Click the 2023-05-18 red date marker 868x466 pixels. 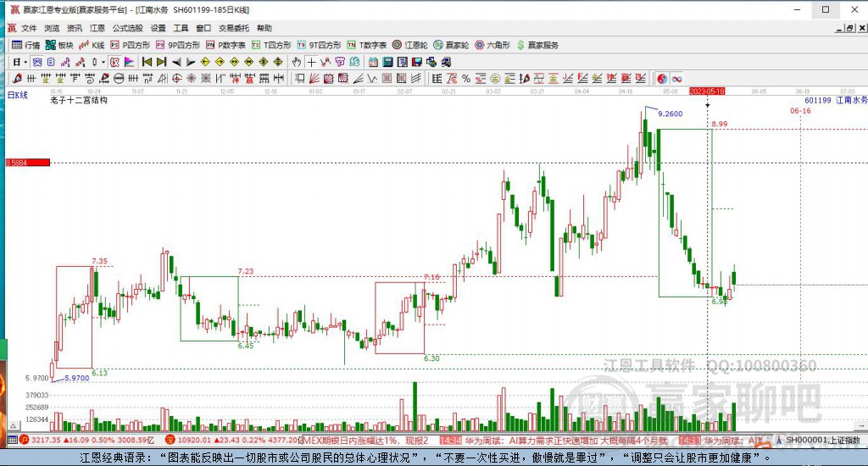707,90
